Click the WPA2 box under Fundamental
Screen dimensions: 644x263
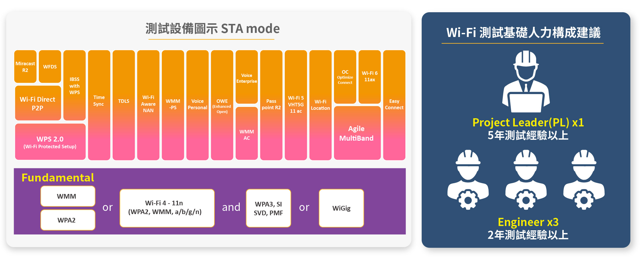[x=68, y=220]
